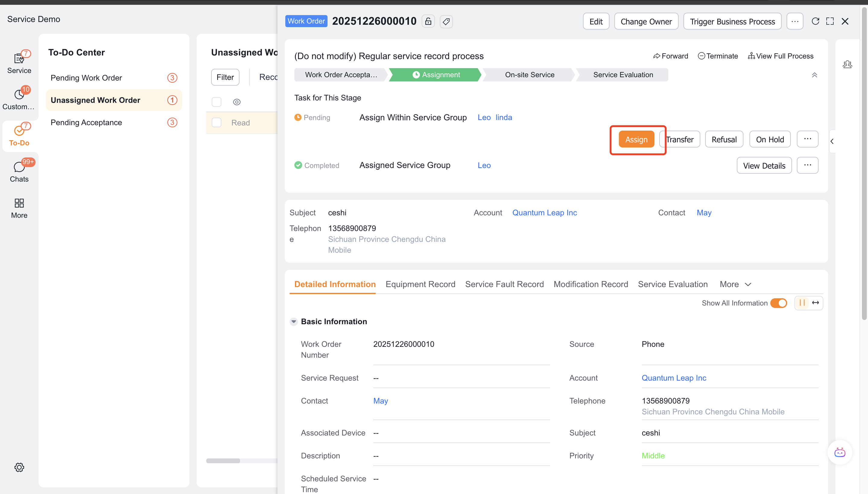Click the eye icon in list header

point(237,102)
